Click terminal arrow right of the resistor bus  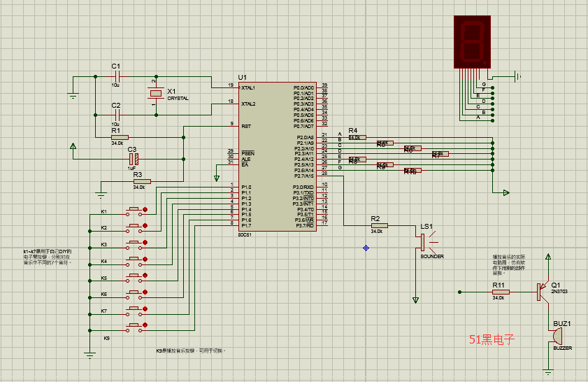point(506,193)
